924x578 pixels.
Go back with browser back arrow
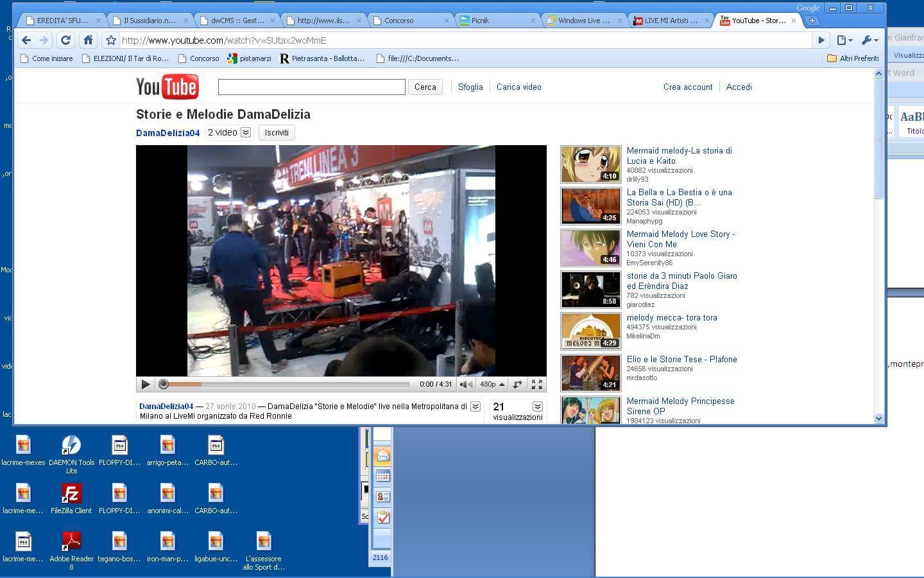26,40
